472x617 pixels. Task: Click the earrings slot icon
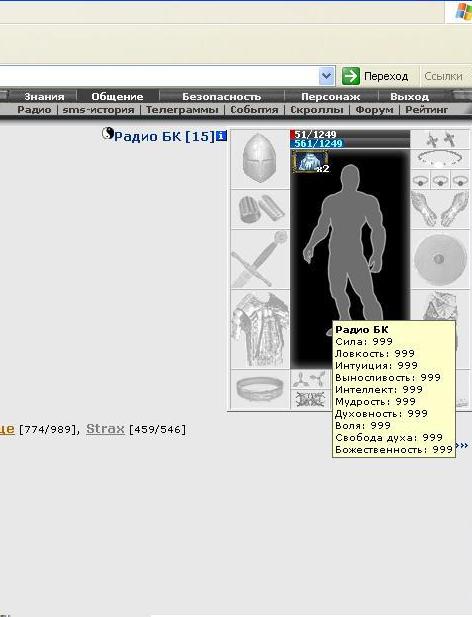(440, 139)
